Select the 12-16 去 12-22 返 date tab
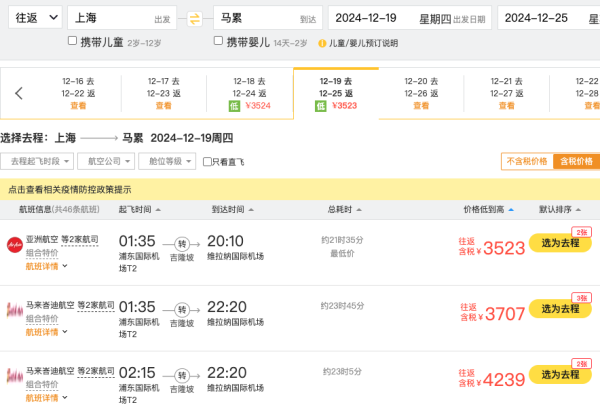The height and width of the screenshot is (405, 600). 78,93
